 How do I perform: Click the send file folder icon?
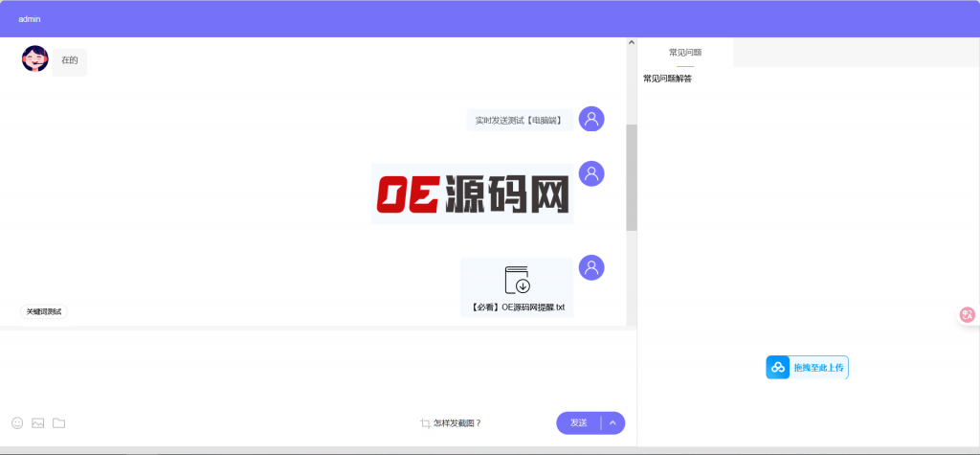click(58, 423)
